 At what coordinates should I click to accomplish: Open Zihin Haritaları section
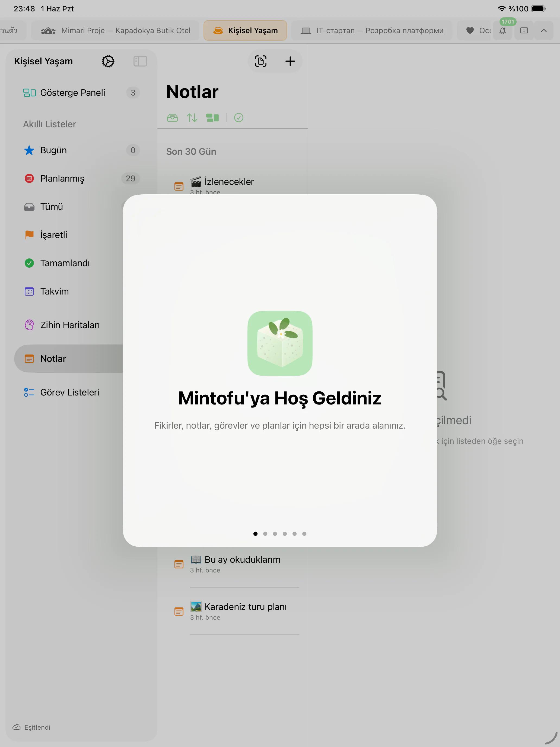(69, 325)
